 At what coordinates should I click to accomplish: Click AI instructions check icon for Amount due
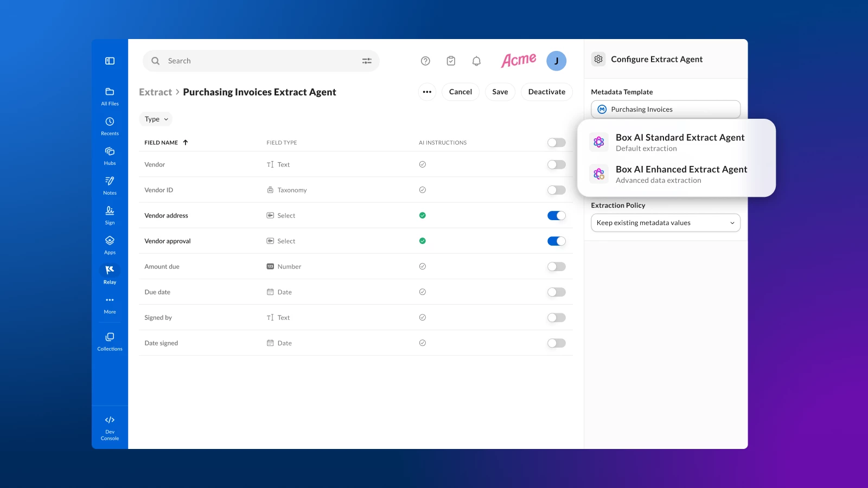pos(423,266)
